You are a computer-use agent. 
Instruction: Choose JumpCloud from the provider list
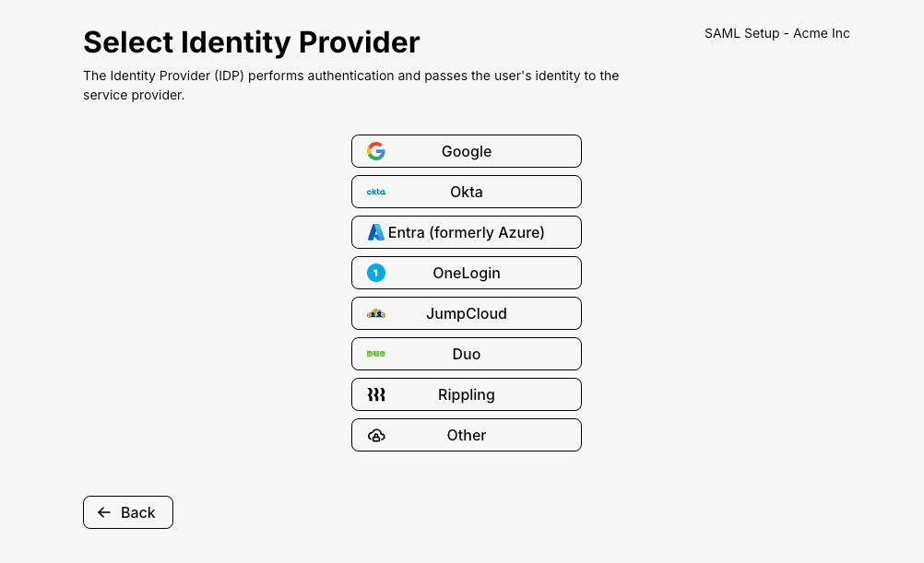click(x=467, y=313)
